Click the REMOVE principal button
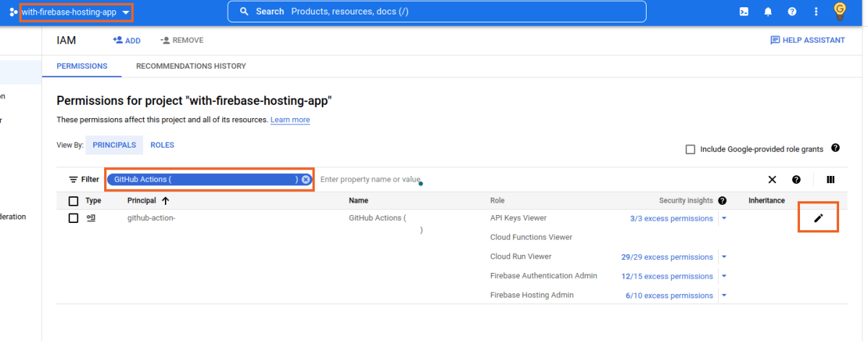868x341 pixels. (182, 41)
